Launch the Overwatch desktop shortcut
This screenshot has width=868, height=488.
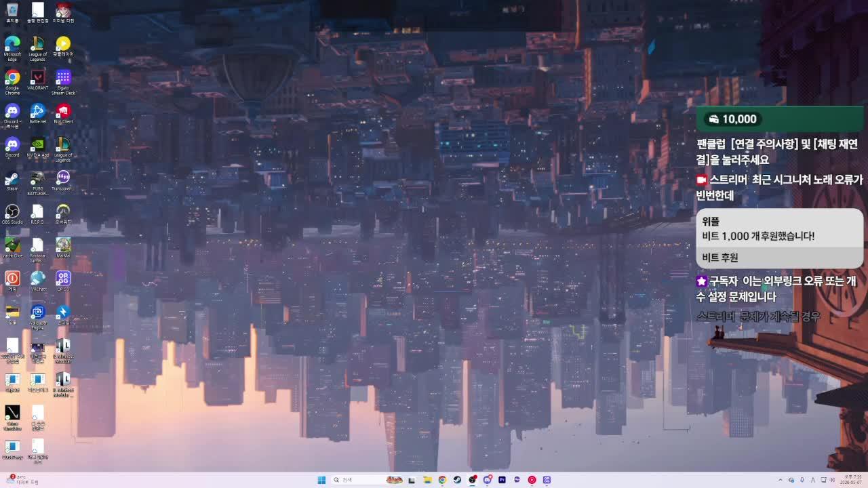pyautogui.click(x=63, y=214)
